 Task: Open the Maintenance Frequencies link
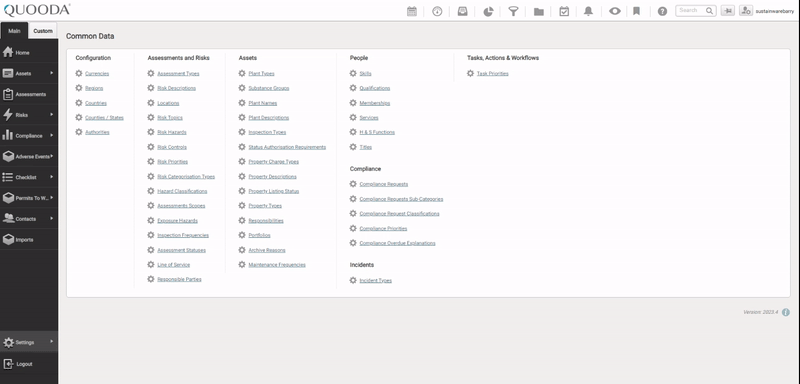277,265
